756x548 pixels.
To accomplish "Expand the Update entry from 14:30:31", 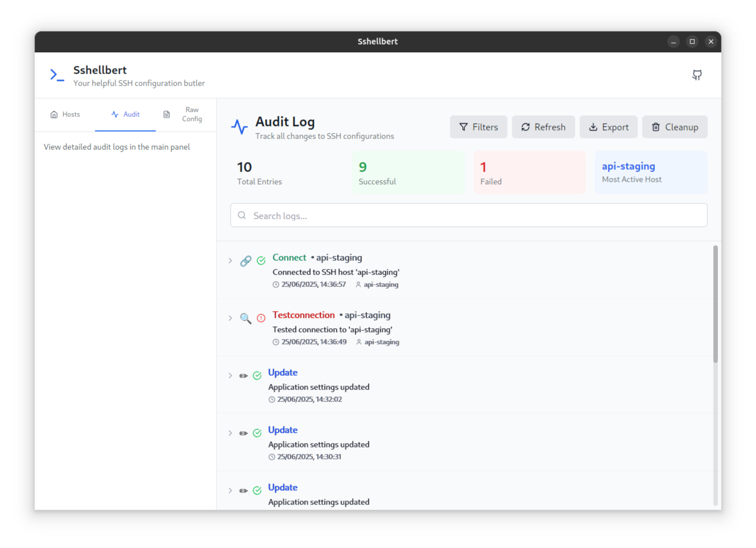I will pyautogui.click(x=230, y=433).
